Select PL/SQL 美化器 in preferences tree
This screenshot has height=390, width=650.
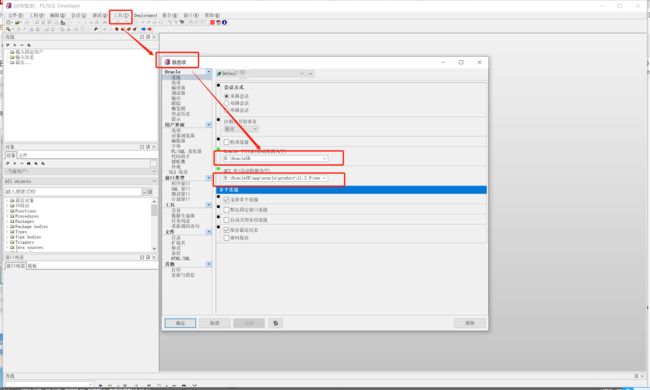pos(187,152)
